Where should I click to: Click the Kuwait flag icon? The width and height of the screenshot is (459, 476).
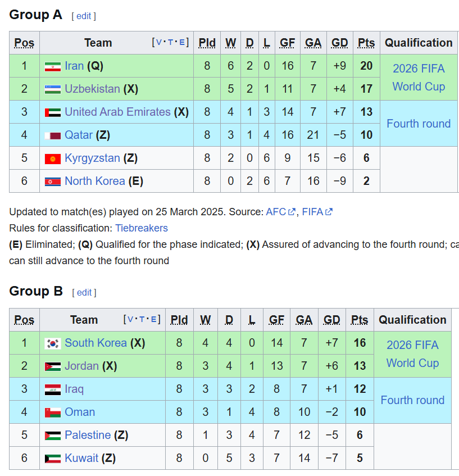point(52,459)
